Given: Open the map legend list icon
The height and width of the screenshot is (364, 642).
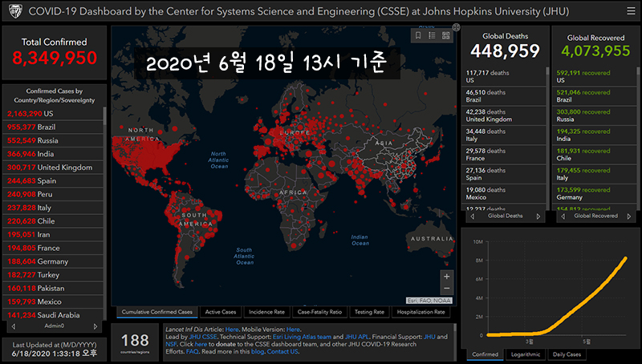Looking at the screenshot, I should coord(432,35).
